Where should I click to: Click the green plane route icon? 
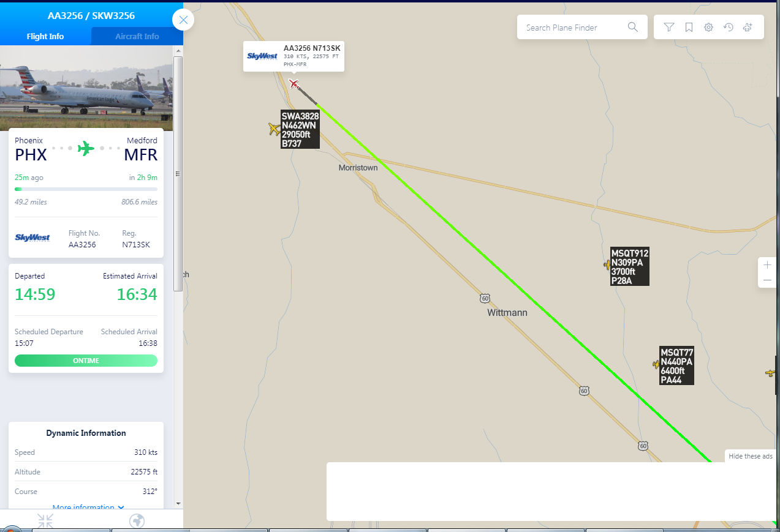click(x=86, y=148)
